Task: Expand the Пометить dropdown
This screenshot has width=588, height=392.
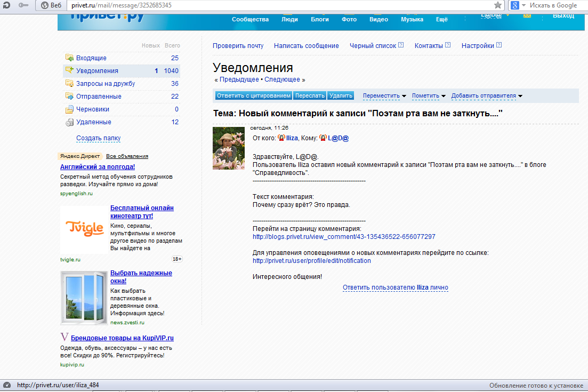Action: [429, 95]
